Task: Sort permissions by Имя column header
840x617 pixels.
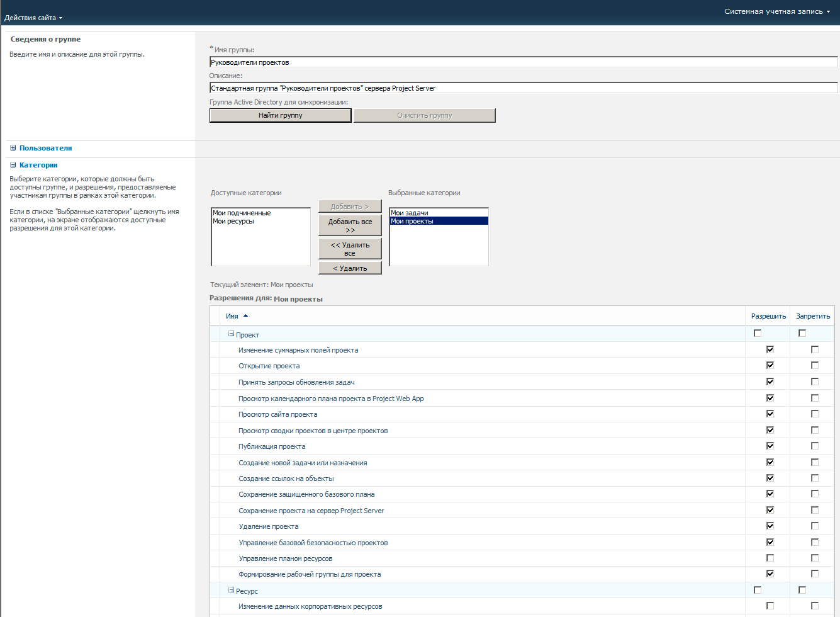Action: pyautogui.click(x=232, y=316)
